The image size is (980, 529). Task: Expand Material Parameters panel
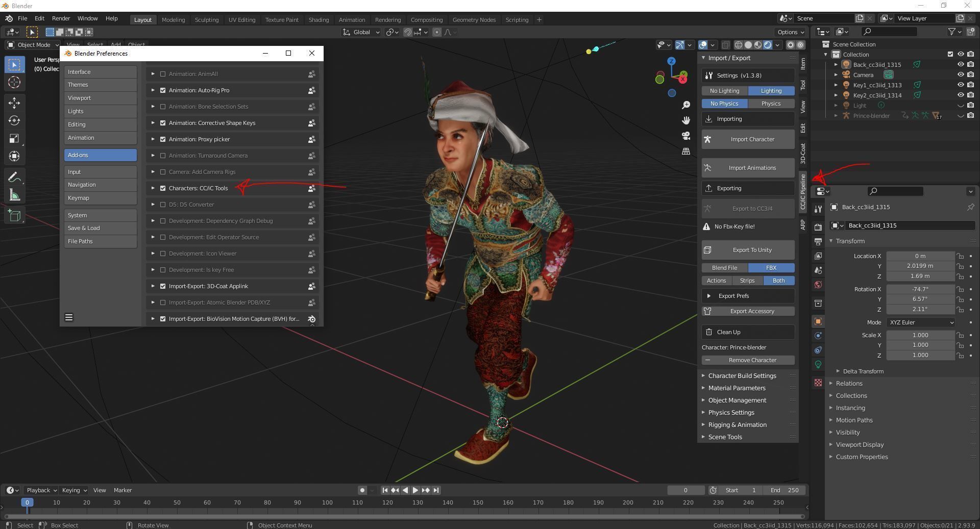coord(737,388)
